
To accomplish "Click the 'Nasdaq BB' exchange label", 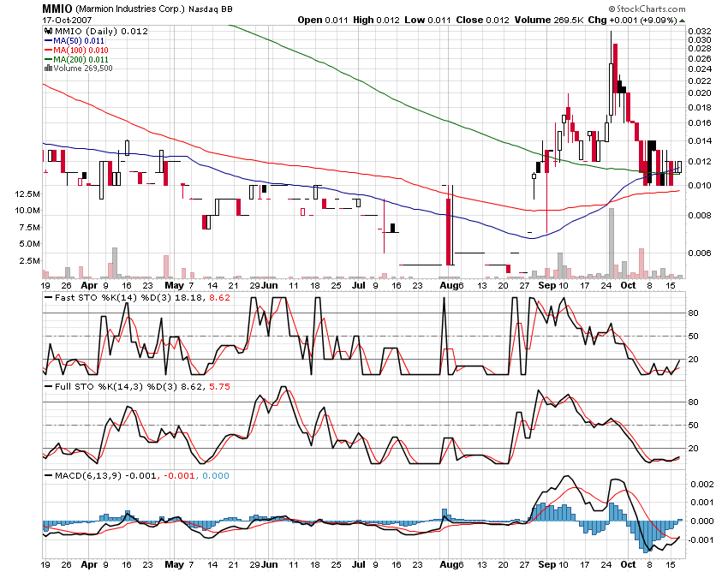I will pyautogui.click(x=211, y=9).
